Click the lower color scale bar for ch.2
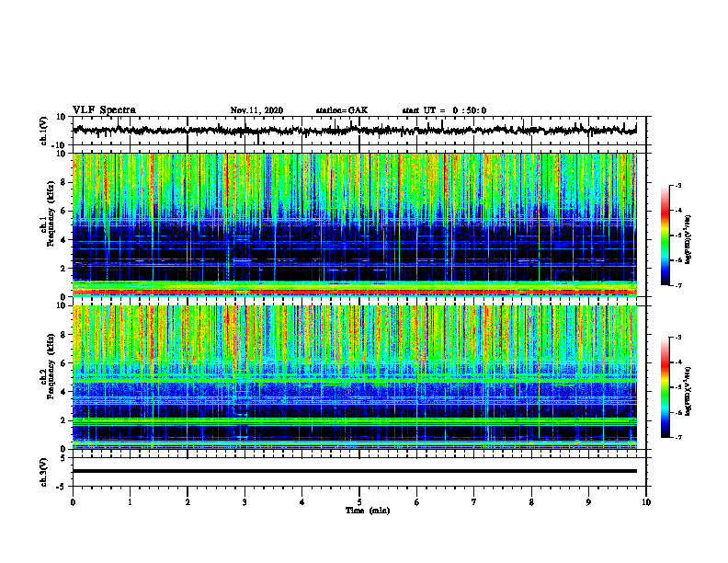This screenshot has height=563, width=728. tap(665, 387)
